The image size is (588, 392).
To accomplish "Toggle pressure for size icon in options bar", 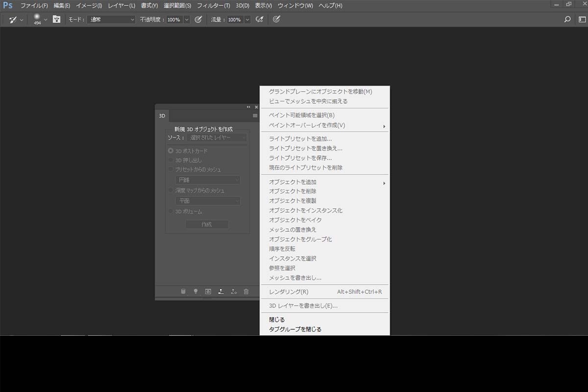I will [276, 20].
